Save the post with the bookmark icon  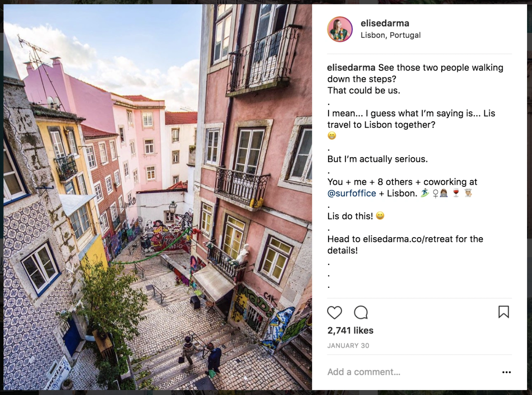503,312
